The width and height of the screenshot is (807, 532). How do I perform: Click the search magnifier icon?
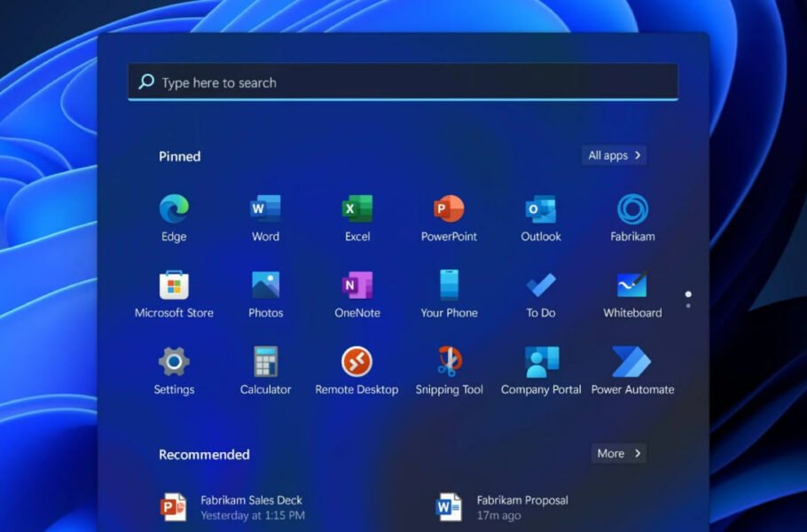pos(146,82)
